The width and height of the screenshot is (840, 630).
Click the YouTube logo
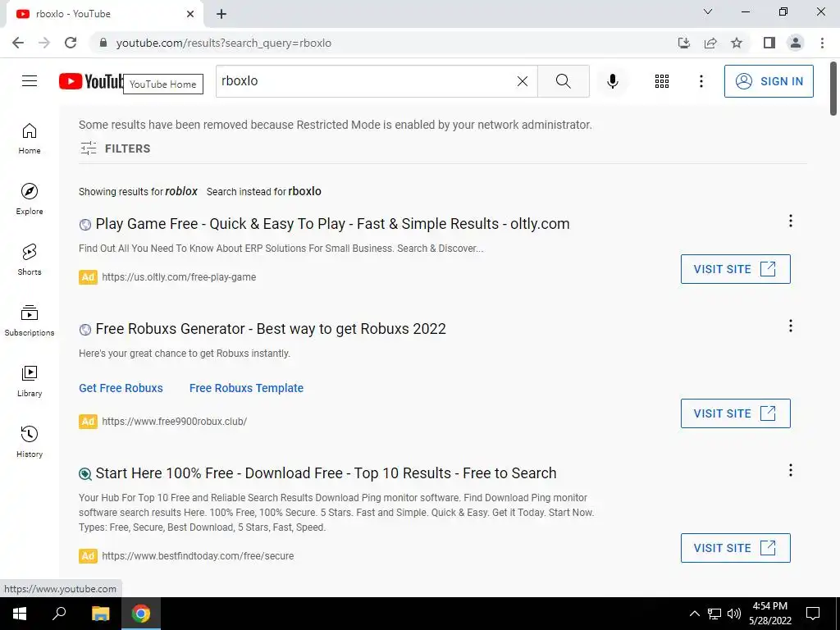91,81
